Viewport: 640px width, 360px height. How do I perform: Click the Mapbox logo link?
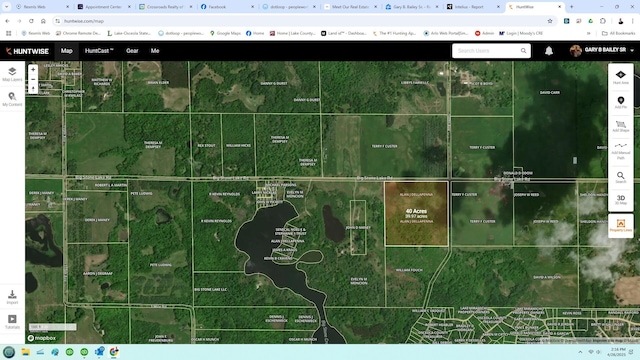pyautogui.click(x=42, y=338)
